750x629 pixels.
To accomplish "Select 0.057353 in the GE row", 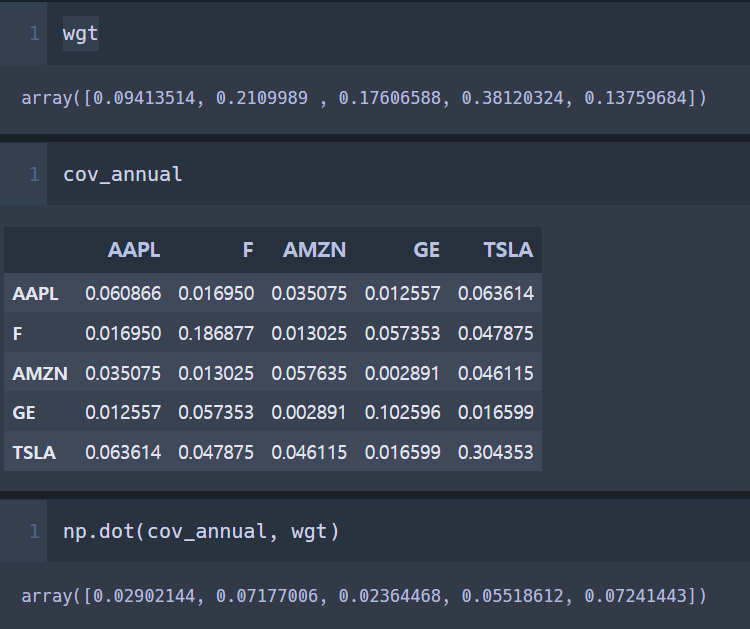I will (x=216, y=412).
